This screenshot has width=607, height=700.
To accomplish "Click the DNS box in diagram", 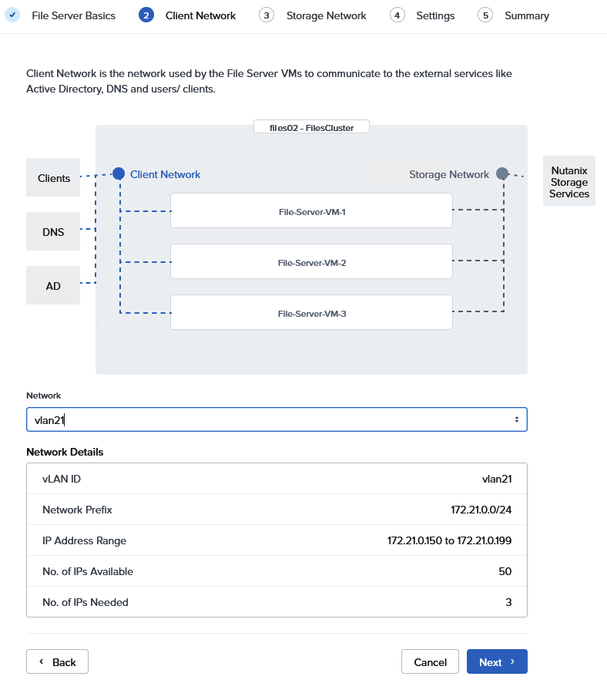I will coord(53,231).
